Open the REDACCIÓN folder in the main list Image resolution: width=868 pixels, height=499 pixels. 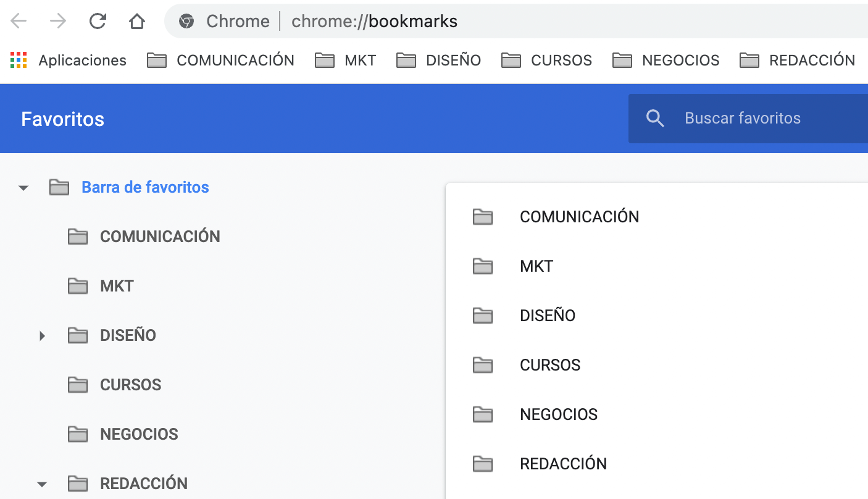[x=563, y=463]
